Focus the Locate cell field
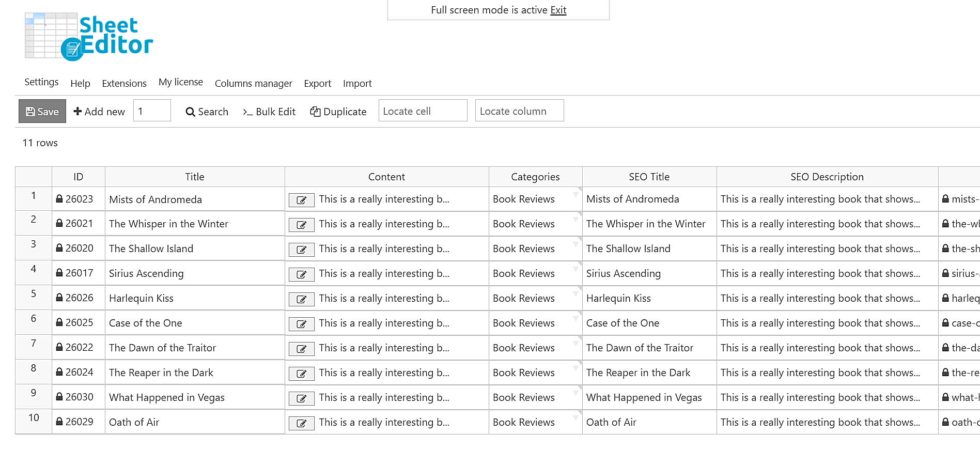980x450 pixels. pyautogui.click(x=423, y=111)
